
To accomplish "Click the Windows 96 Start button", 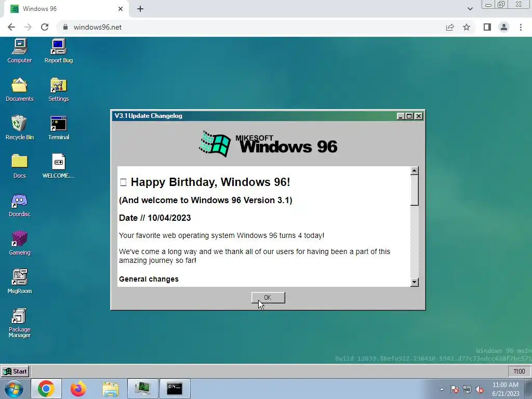I will 15,371.
